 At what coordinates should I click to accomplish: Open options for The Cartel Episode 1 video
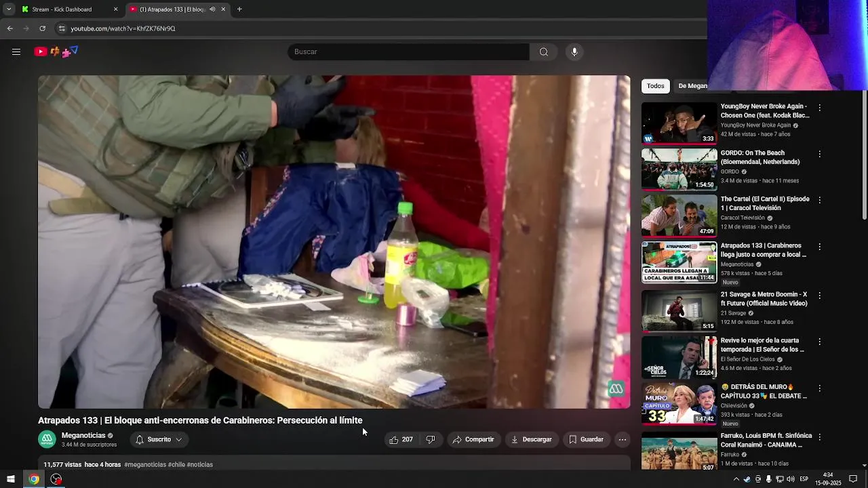pyautogui.click(x=819, y=200)
